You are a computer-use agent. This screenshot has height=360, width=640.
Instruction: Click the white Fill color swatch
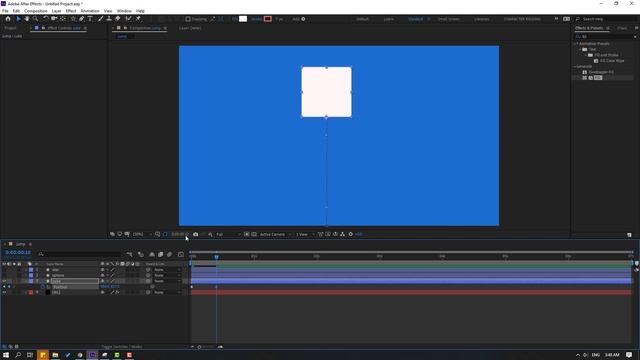(x=243, y=19)
